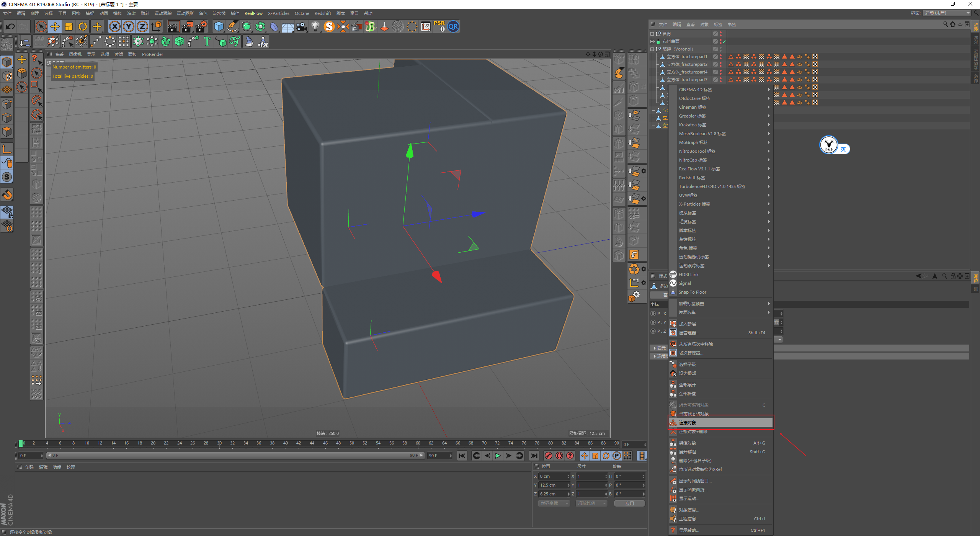Click the 应用 apply button

click(629, 503)
